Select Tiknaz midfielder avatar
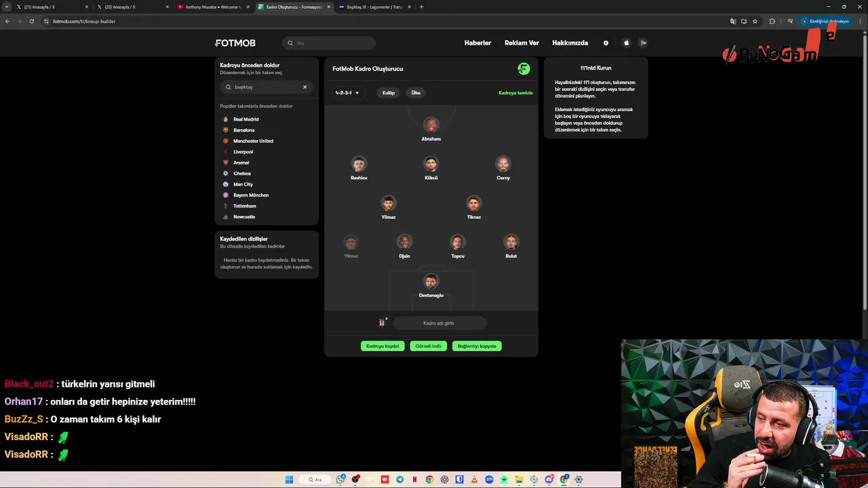 (x=474, y=203)
